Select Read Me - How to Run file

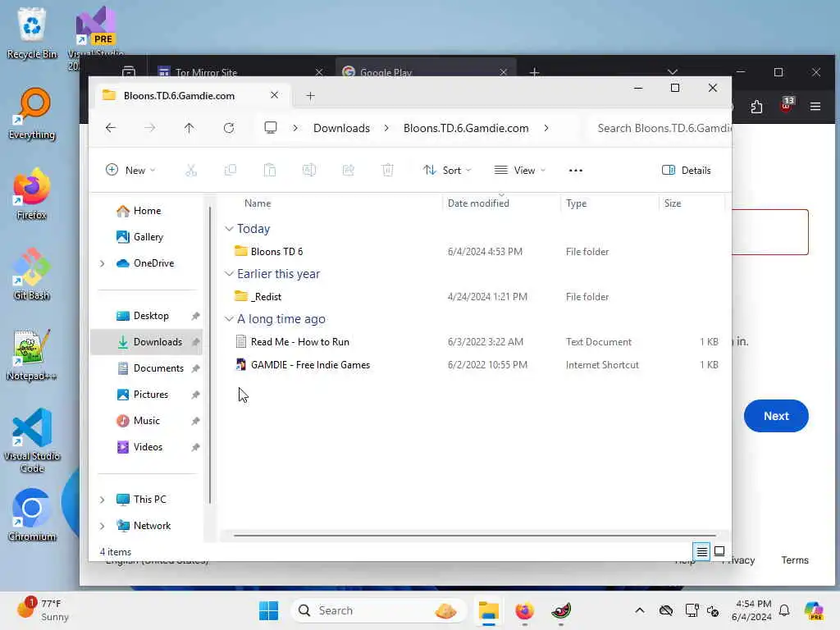[299, 342]
